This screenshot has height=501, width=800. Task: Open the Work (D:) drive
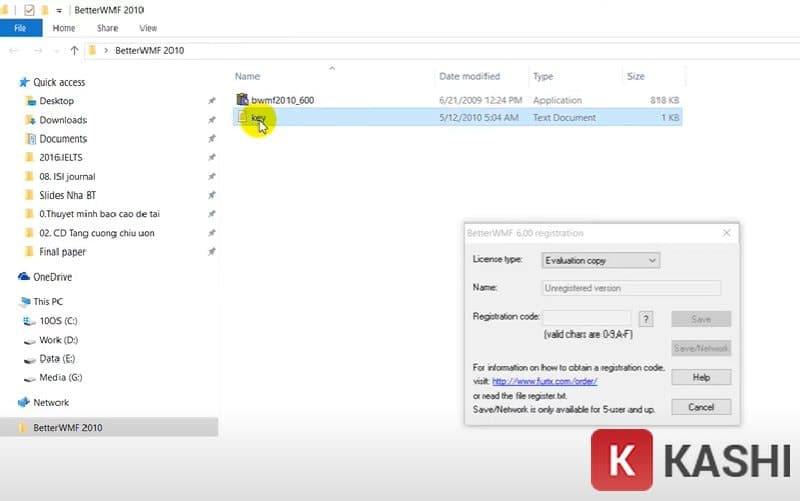pyautogui.click(x=59, y=340)
